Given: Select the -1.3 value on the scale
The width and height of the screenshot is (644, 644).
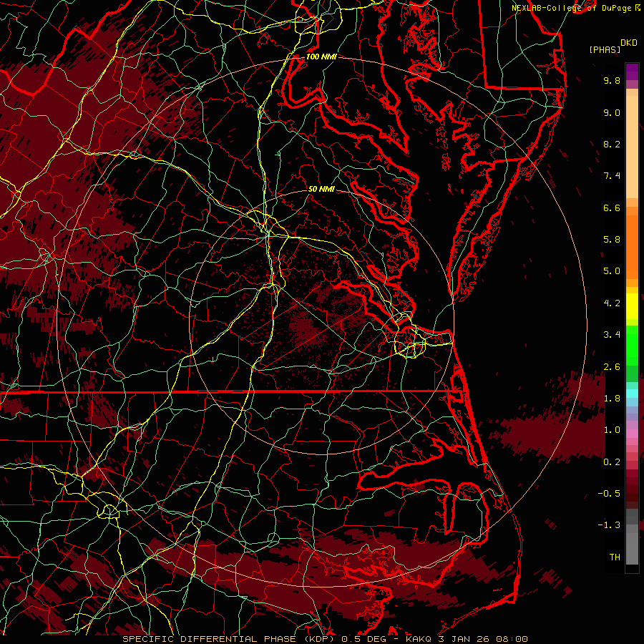Looking at the screenshot, I should pyautogui.click(x=609, y=525).
